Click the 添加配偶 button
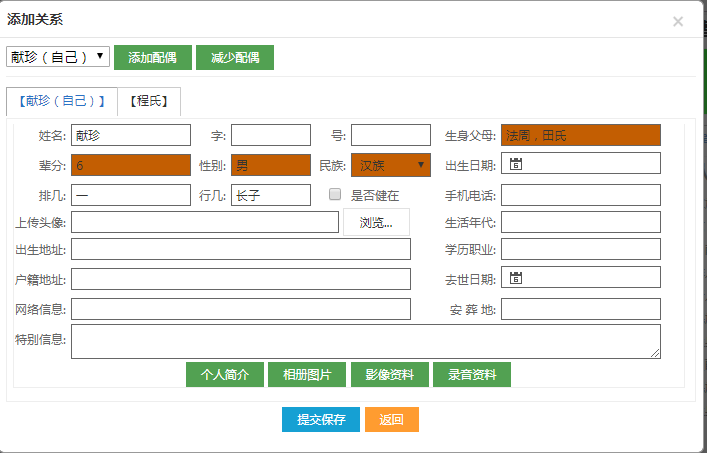 pyautogui.click(x=152, y=57)
